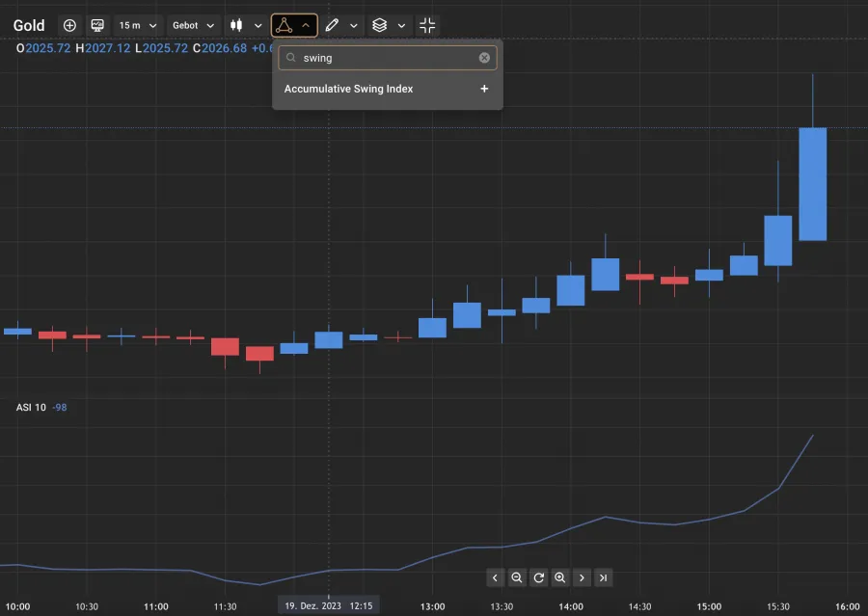Open the layers icon in the toolbar
Image resolution: width=868 pixels, height=616 pixels.
(381, 25)
